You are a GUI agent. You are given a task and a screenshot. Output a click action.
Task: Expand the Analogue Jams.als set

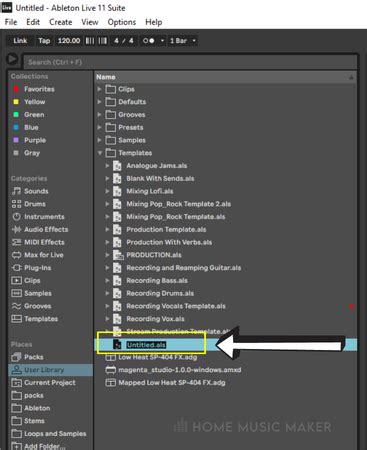(x=107, y=166)
